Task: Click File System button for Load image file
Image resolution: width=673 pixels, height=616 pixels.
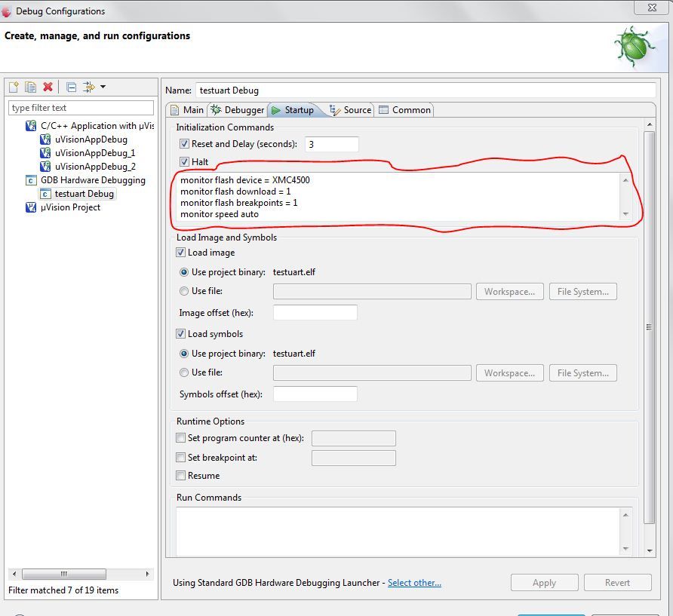Action: pyautogui.click(x=583, y=292)
